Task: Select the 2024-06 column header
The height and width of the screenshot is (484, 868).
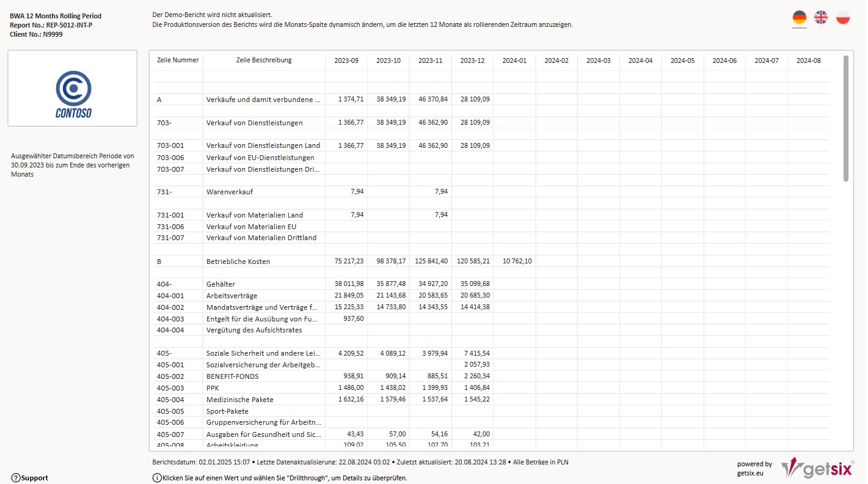Action: (724, 61)
